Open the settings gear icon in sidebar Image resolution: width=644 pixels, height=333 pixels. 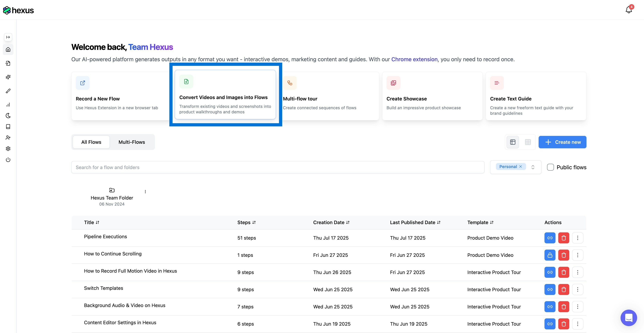click(8, 149)
